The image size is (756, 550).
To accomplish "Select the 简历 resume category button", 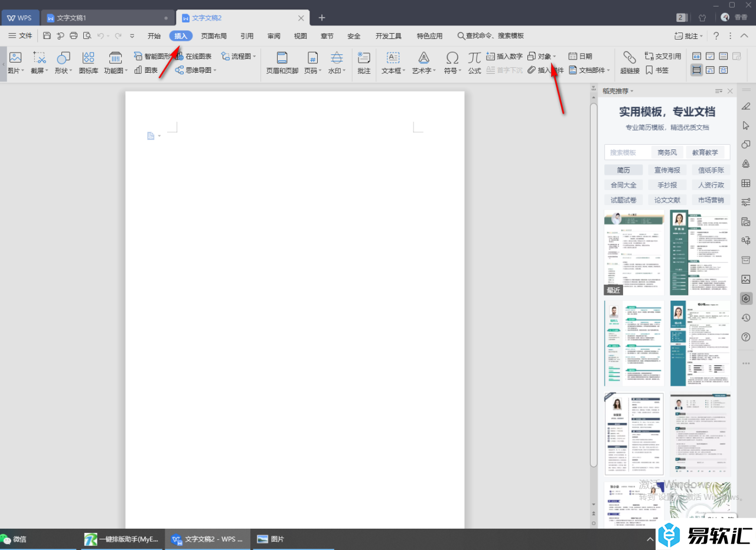I will (624, 170).
